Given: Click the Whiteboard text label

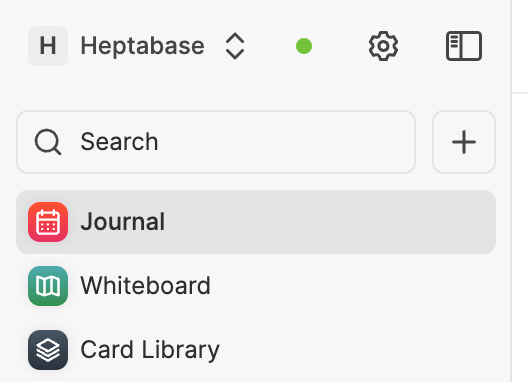Looking at the screenshot, I should click(x=145, y=286).
